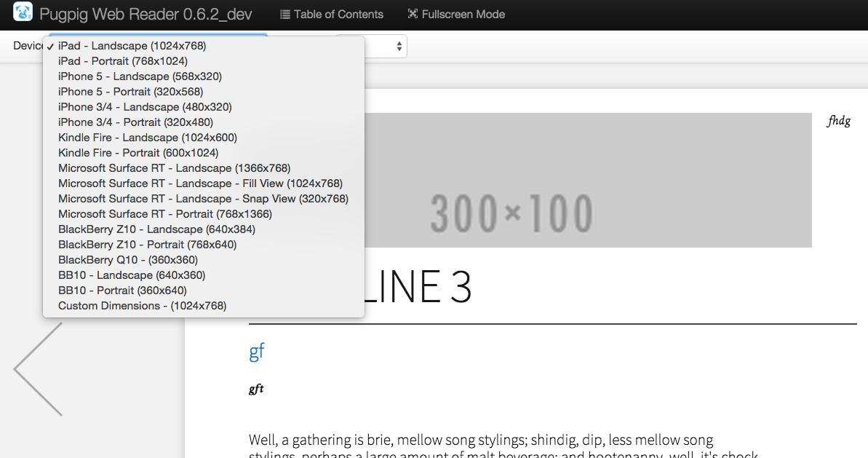This screenshot has width=868, height=458.
Task: Open the Table of Contents
Action: pyautogui.click(x=332, y=15)
